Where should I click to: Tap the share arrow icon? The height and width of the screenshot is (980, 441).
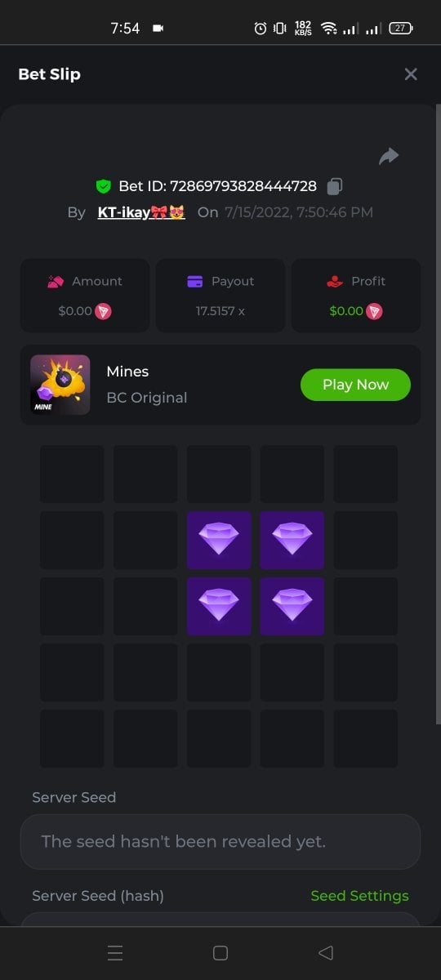tap(389, 156)
